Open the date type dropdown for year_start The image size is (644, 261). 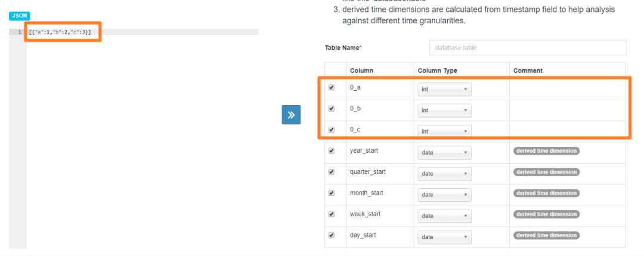444,153
